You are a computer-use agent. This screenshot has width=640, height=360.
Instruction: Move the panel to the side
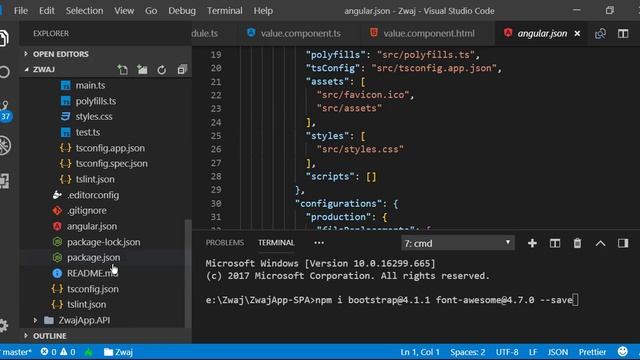[623, 243]
